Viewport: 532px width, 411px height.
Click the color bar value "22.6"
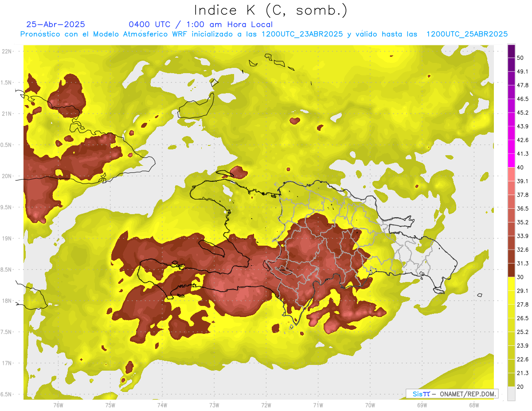[523, 360]
